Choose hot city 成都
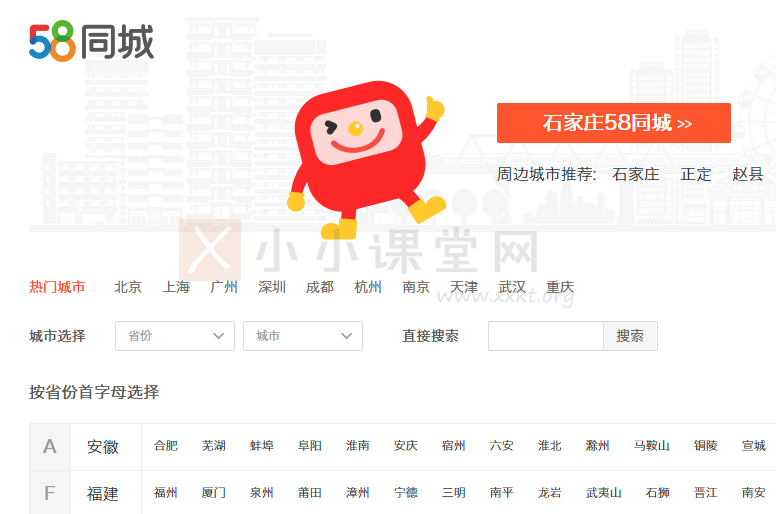Viewport: 776px width, 514px height. (x=320, y=287)
